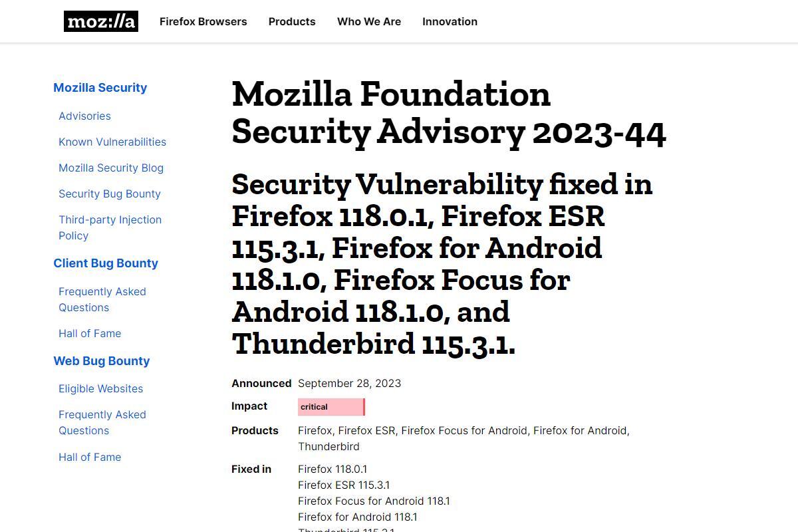Open the Advisories page
798x532 pixels.
point(84,116)
